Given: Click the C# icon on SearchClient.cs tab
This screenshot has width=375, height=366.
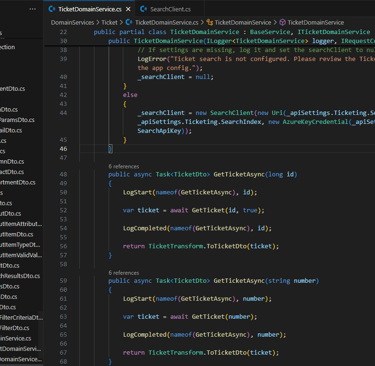Looking at the screenshot, I should (x=143, y=9).
